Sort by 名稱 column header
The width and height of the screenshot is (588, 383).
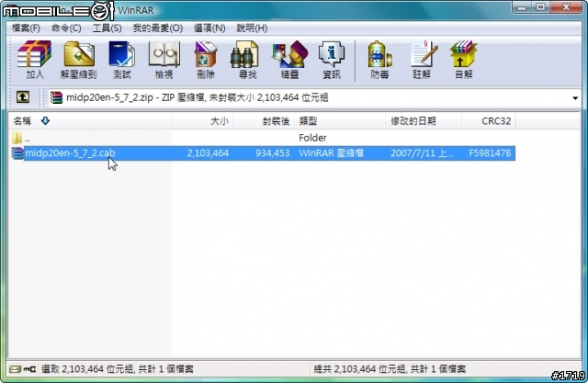click(90, 121)
